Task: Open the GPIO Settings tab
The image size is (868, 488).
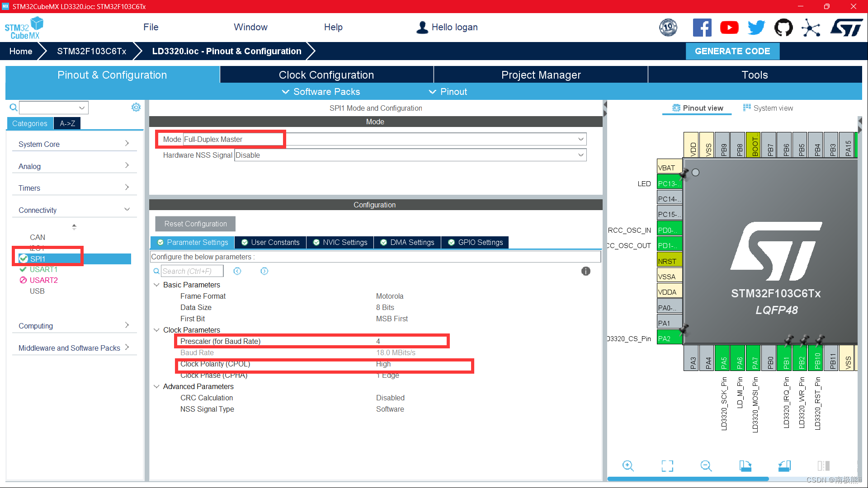Action: tap(475, 243)
